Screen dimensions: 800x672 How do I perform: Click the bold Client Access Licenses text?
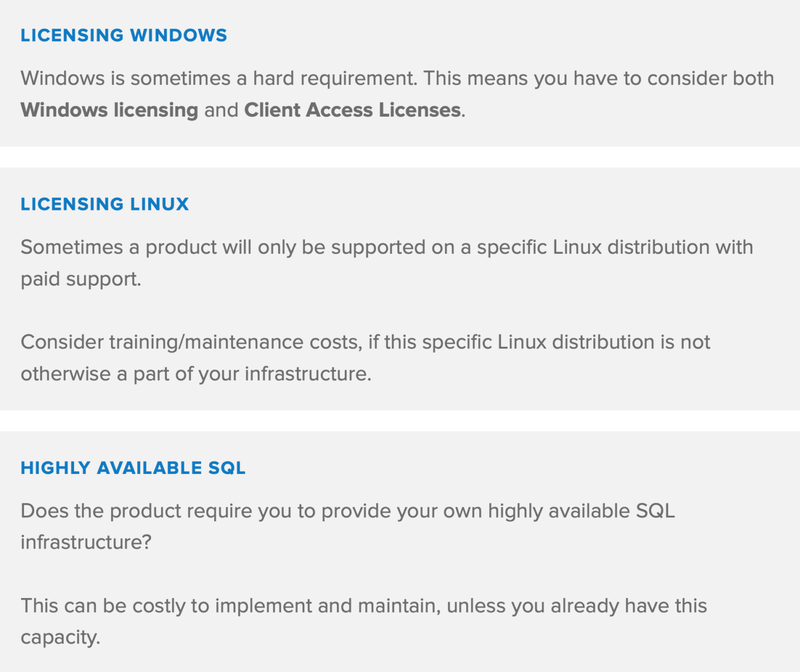click(x=352, y=110)
